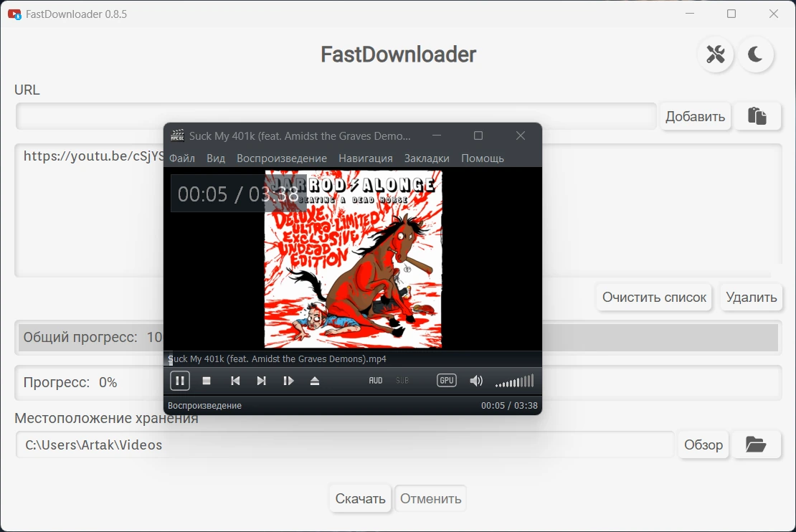
Task: Click the file name text in player
Action: click(x=278, y=359)
